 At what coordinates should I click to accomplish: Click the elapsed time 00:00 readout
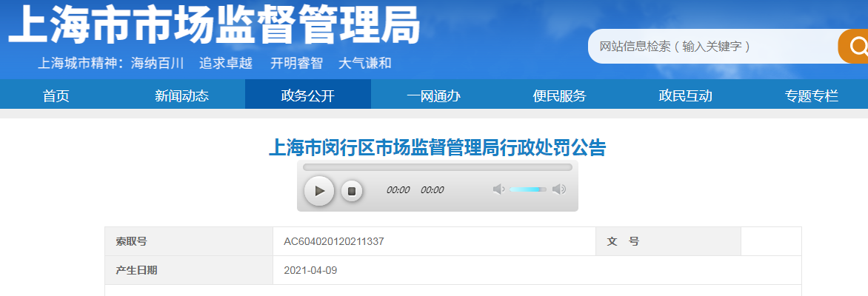(398, 189)
